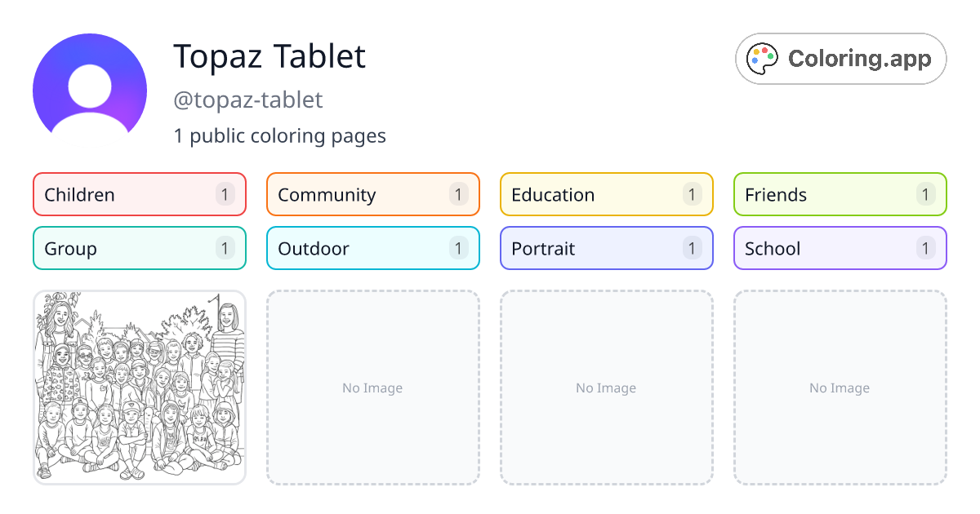Open the class group coloring page thumbnail
This screenshot has width=980, height=514.
(x=139, y=388)
